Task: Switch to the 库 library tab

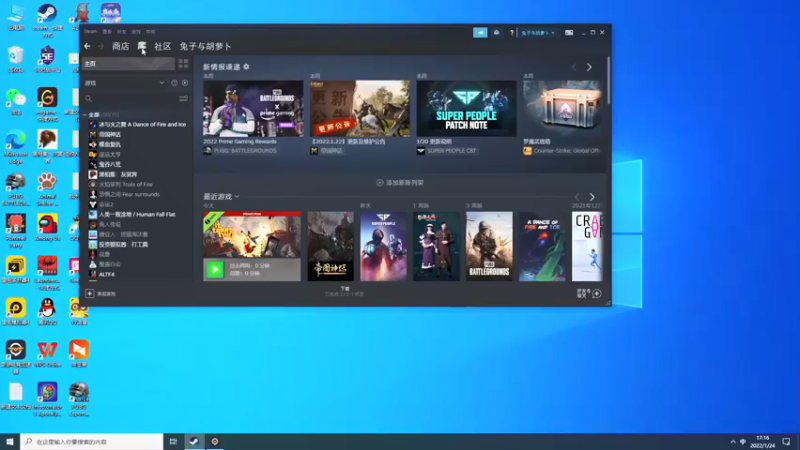Action: tap(142, 46)
